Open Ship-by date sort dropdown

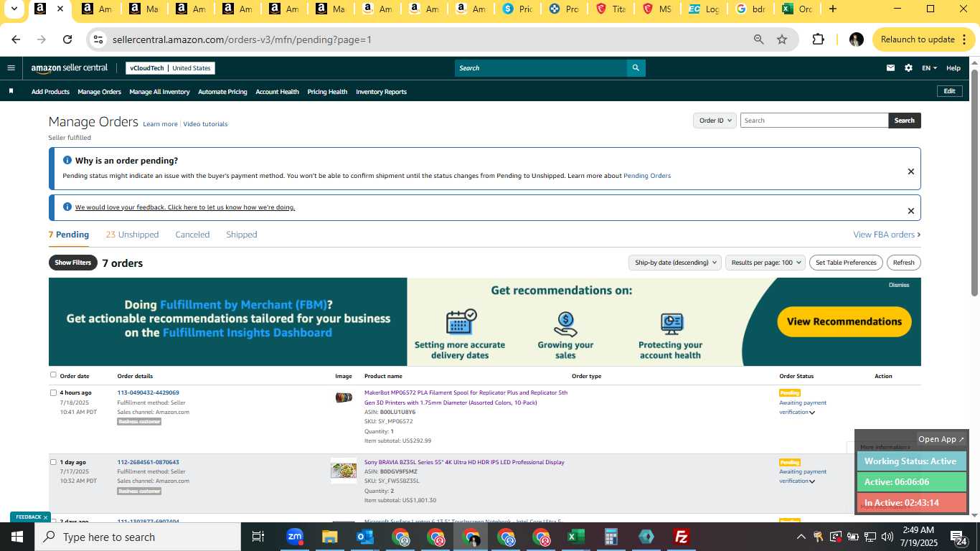674,263
